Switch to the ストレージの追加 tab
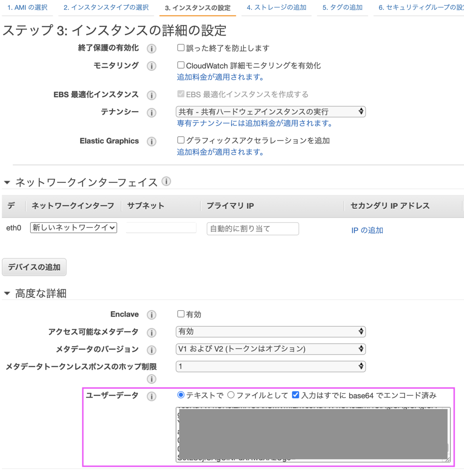Viewport: 464px width, 476px height. (x=276, y=7)
